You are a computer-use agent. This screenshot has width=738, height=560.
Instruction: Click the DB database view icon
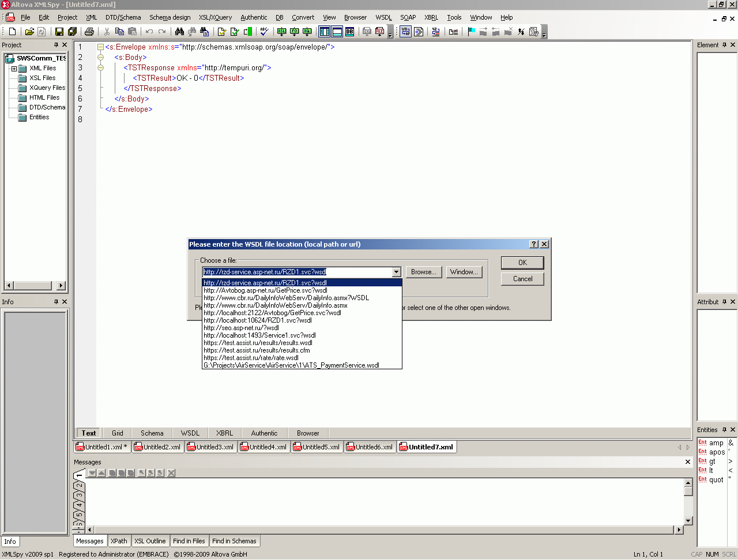(349, 32)
